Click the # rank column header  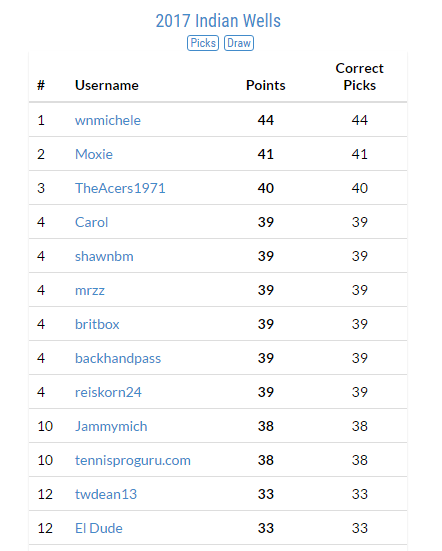tap(41, 85)
